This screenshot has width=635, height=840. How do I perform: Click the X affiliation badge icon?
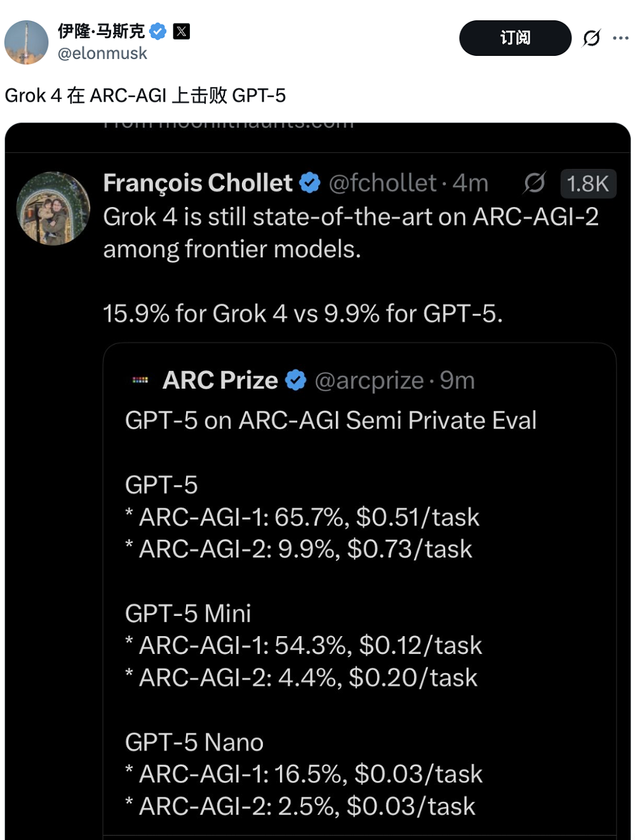pyautogui.click(x=182, y=31)
